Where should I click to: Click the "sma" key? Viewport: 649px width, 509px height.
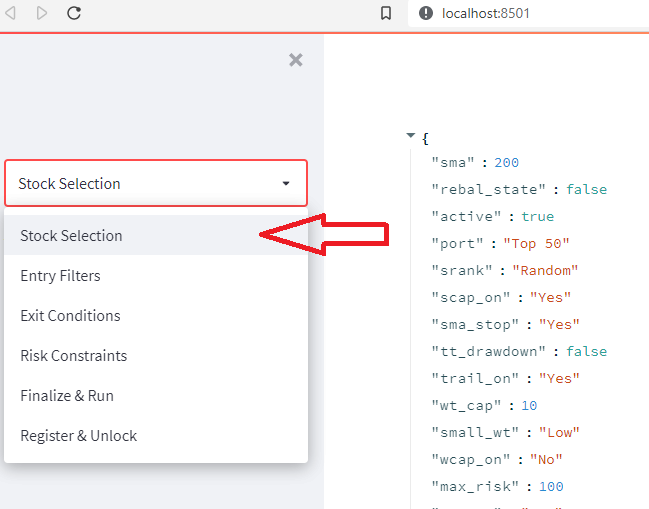452,163
